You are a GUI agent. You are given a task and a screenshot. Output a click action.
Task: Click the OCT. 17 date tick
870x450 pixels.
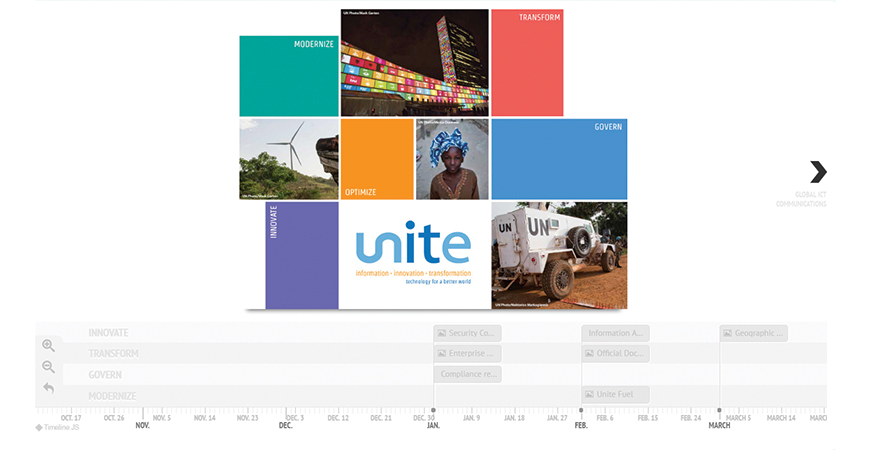click(71, 418)
